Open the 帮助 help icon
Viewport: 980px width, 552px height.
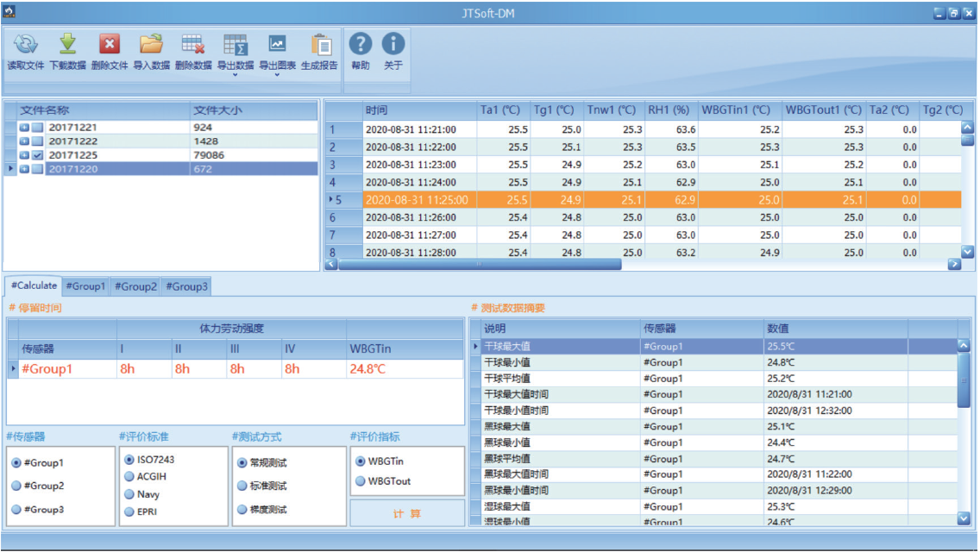[361, 45]
